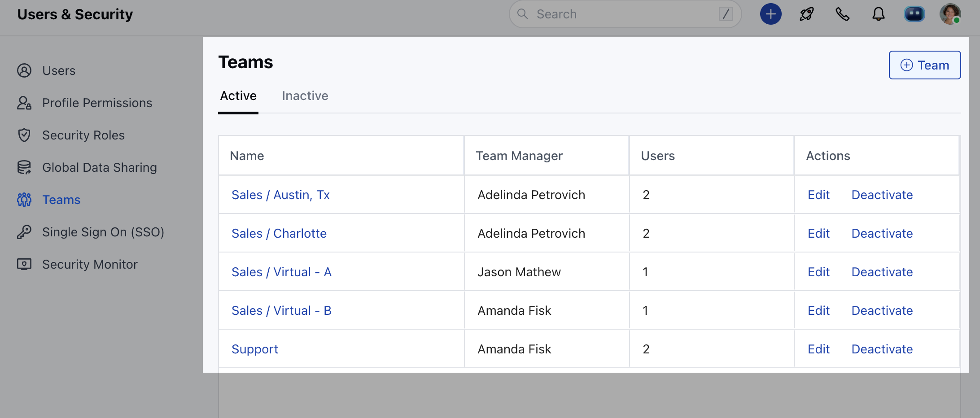980x418 pixels.
Task: Deactivate the Sales / Virtual - A team
Action: [x=882, y=272]
